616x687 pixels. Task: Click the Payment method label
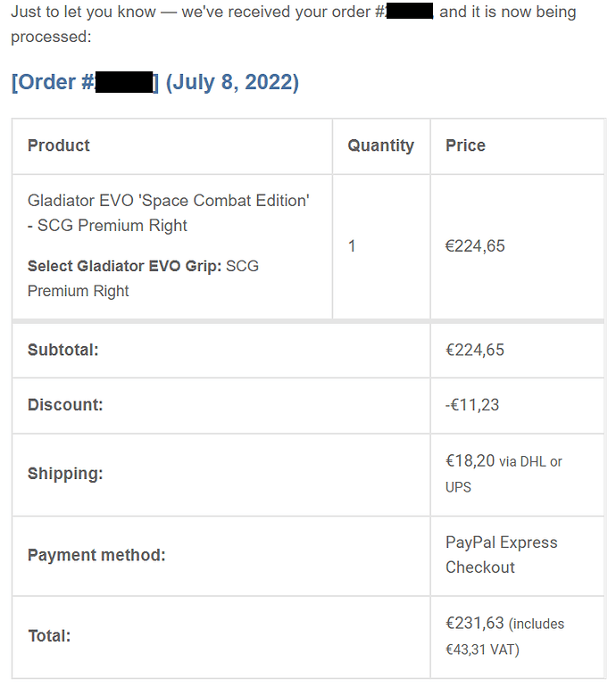click(96, 556)
